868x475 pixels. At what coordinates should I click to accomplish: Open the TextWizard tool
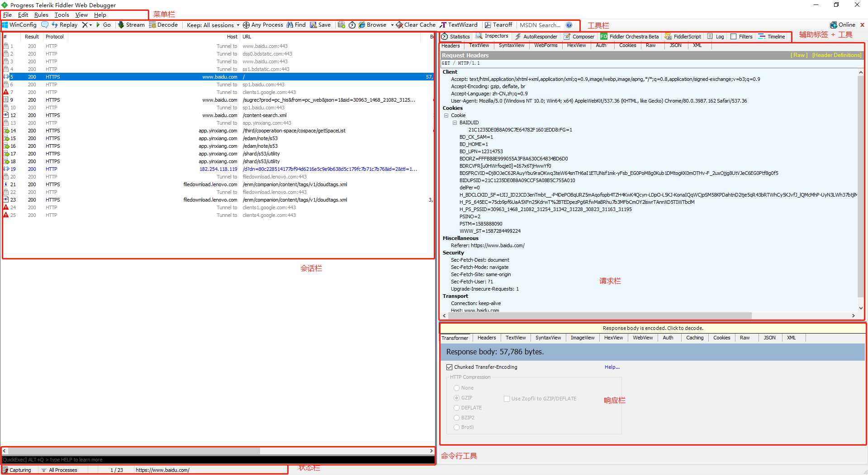click(459, 25)
